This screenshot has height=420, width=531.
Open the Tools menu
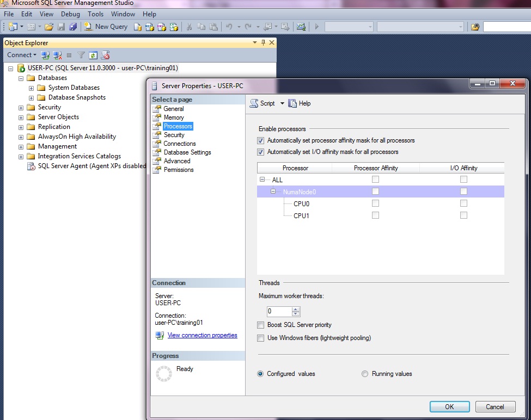click(95, 14)
